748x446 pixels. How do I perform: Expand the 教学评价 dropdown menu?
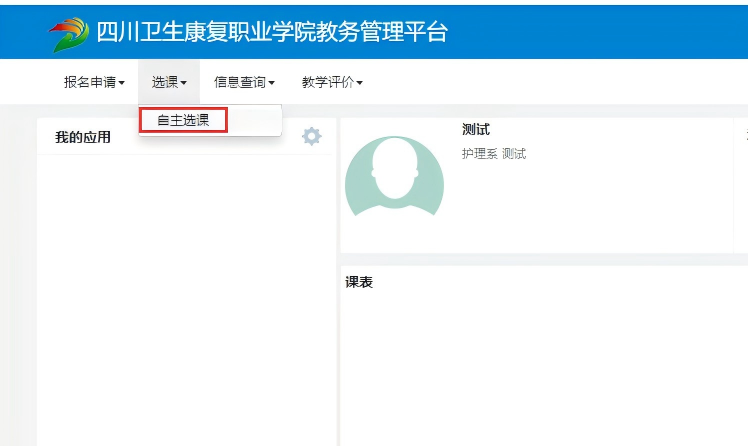point(332,82)
